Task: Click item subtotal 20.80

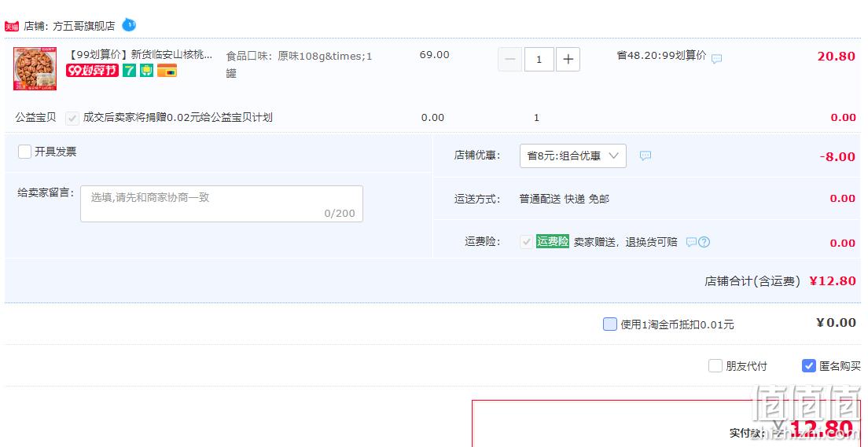Action: pos(837,56)
